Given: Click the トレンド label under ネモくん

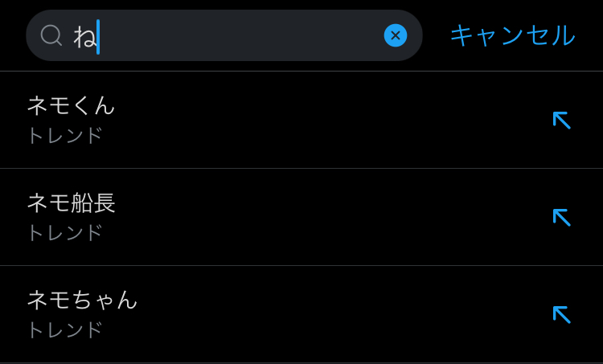Looking at the screenshot, I should point(65,135).
